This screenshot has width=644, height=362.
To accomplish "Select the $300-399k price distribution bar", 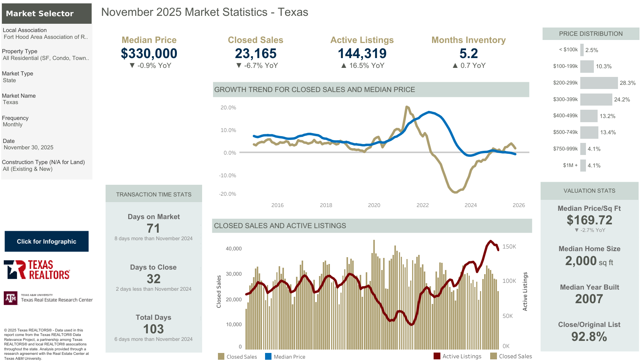I will (596, 100).
